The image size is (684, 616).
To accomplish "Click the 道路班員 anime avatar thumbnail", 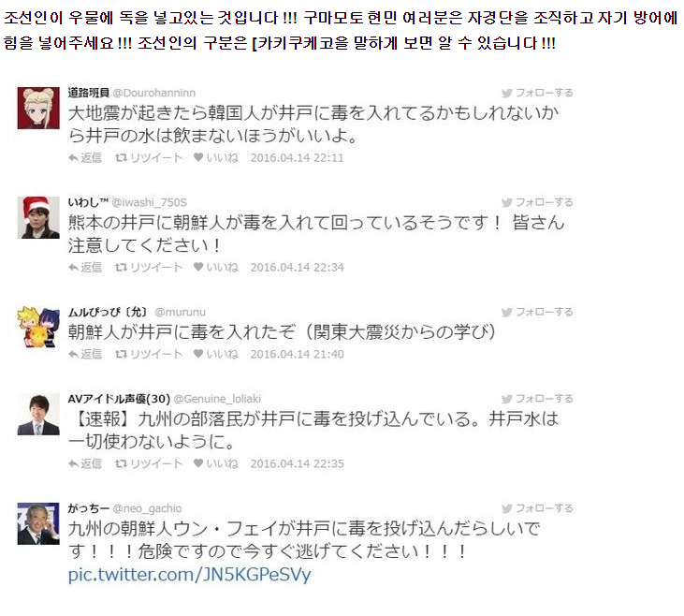I will click(x=38, y=108).
